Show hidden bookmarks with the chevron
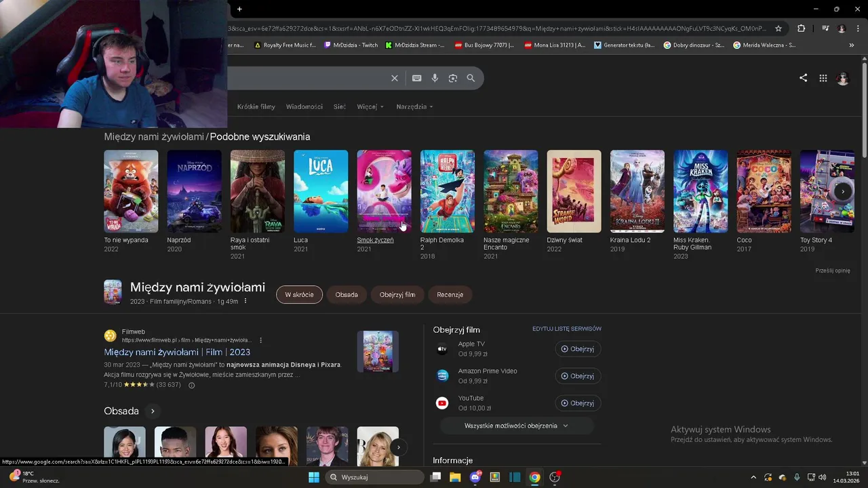The height and width of the screenshot is (488, 868). [851, 45]
